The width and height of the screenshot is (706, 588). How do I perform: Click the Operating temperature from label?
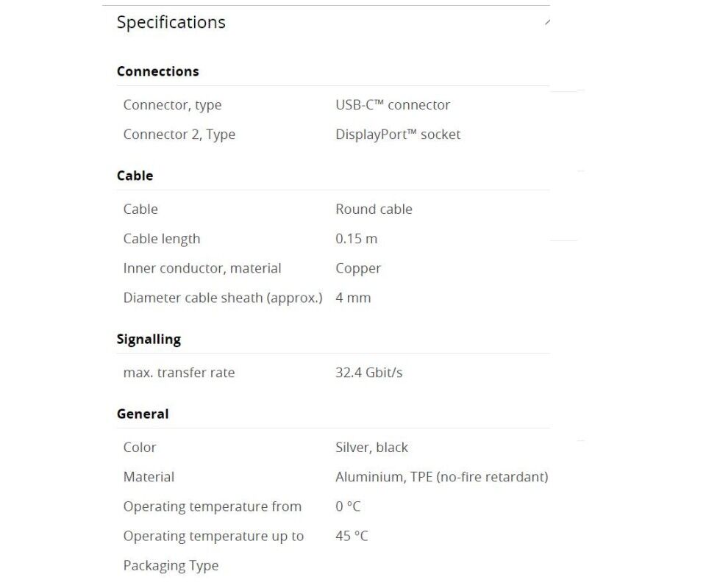(x=212, y=506)
